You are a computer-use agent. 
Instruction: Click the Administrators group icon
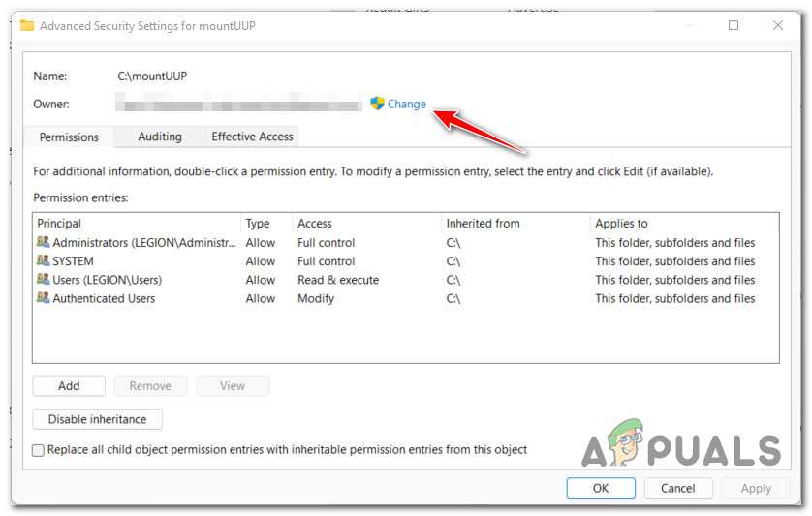click(43, 243)
